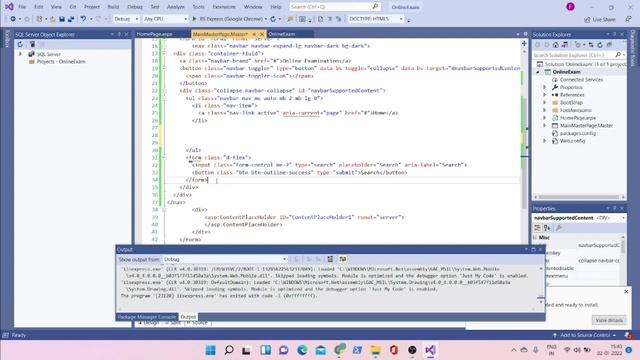Open Windows Start menu on the taskbar
The image size is (640, 360).
point(211,350)
